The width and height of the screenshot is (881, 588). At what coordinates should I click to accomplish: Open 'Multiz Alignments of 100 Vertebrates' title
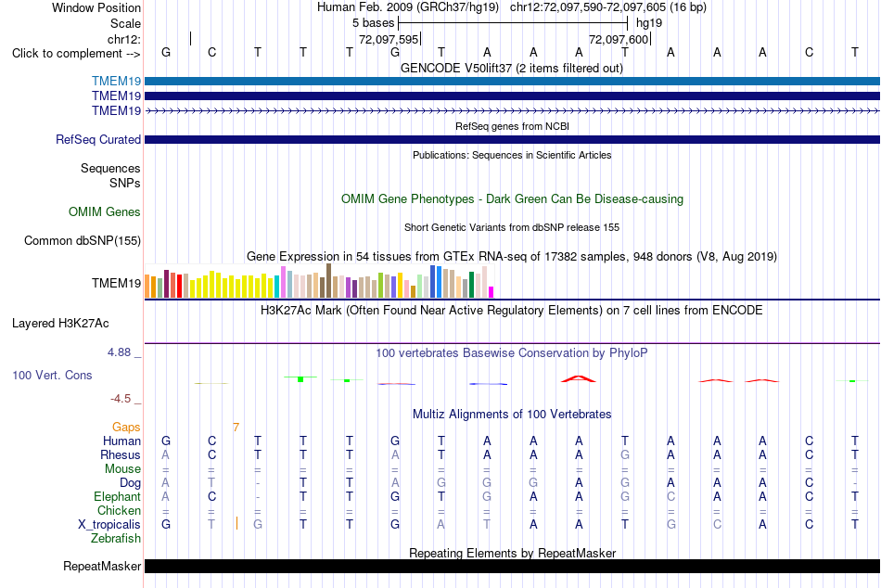coord(512,415)
